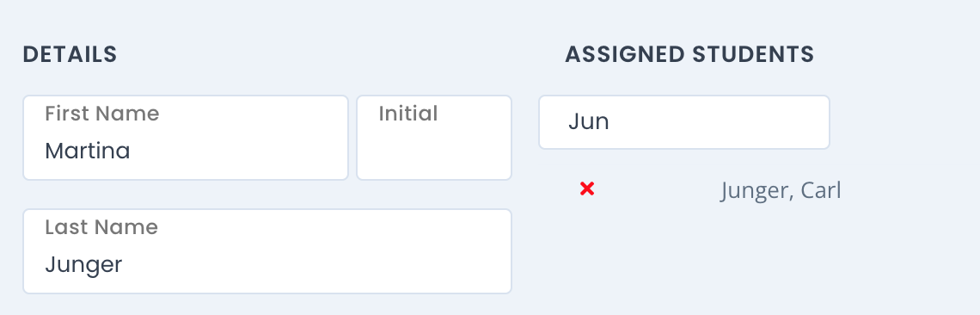The image size is (980, 315).
Task: Click into the First Name input field
Action: (x=186, y=138)
